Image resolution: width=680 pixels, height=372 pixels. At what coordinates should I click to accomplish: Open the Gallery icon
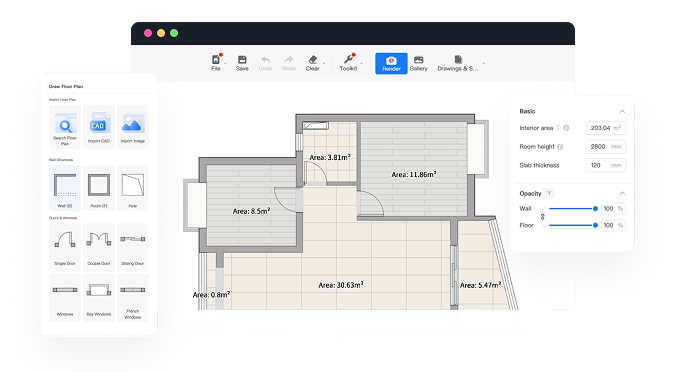(418, 60)
